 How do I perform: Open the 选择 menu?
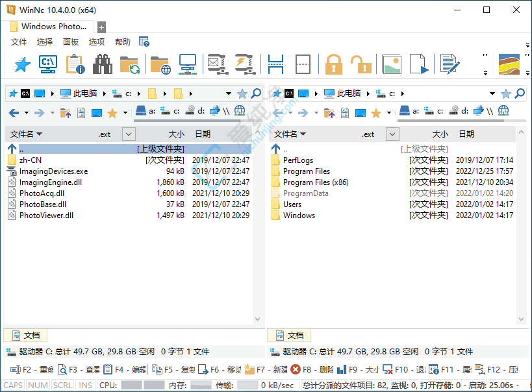(45, 42)
